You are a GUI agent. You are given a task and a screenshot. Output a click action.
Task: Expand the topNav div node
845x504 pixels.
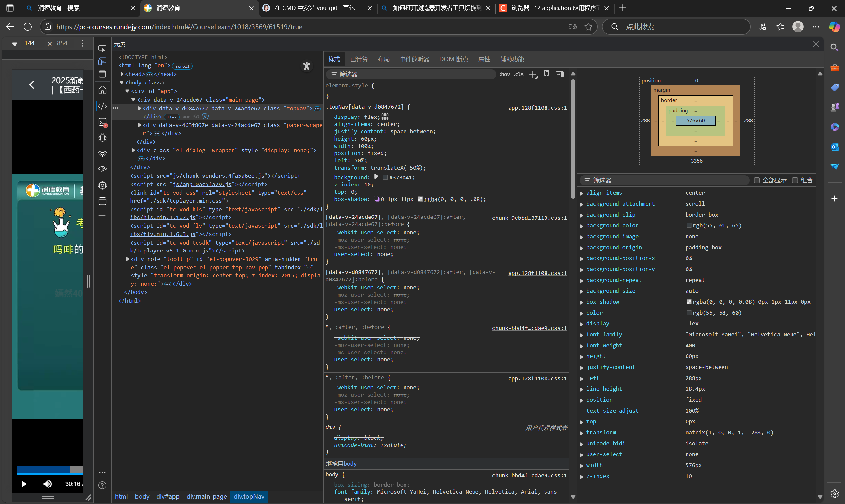click(139, 108)
